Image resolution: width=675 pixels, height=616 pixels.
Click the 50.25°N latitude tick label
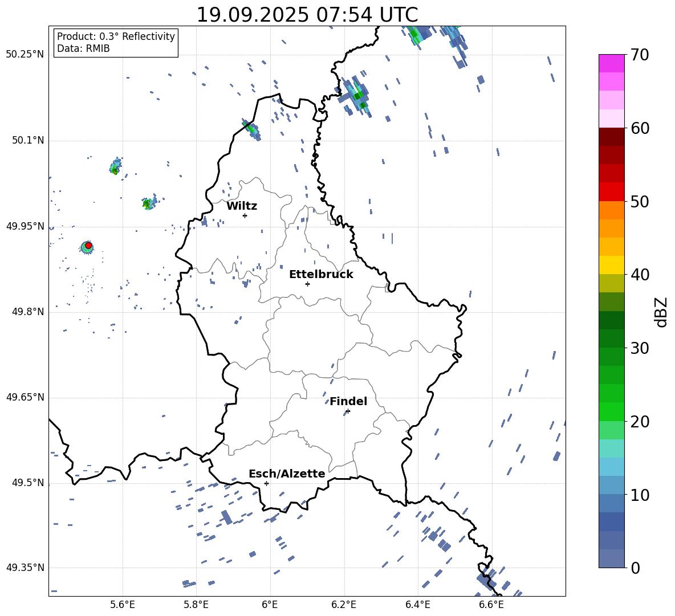25,55
